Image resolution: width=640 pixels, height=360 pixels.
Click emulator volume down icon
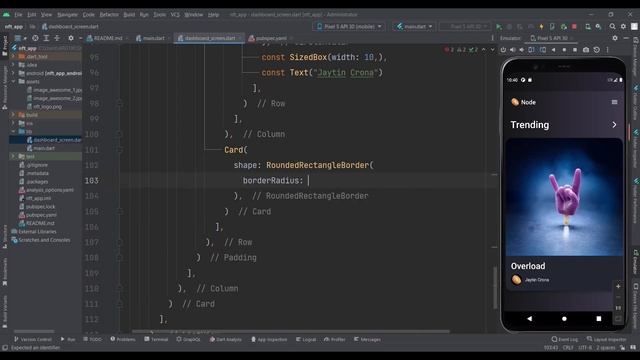(x=522, y=50)
